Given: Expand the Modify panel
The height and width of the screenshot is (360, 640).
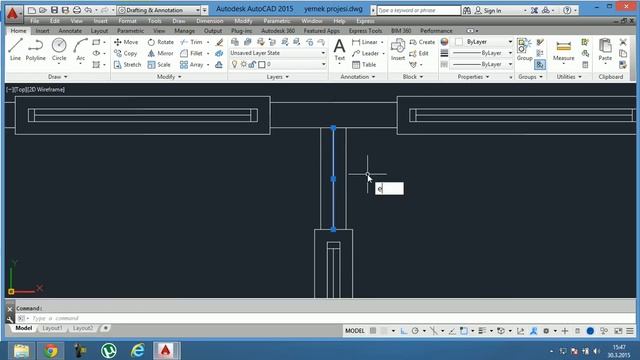Looking at the screenshot, I should (169, 77).
